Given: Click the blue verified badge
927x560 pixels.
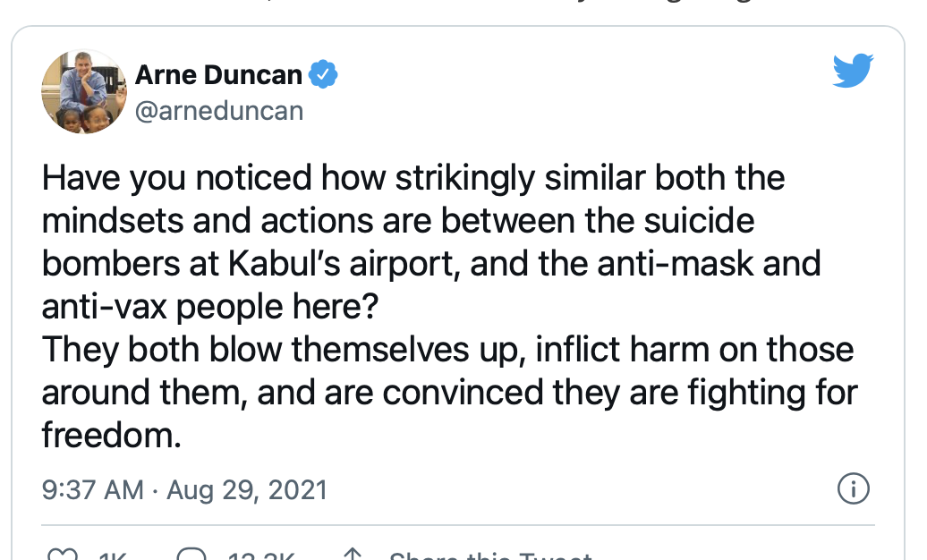Looking at the screenshot, I should click(x=323, y=74).
